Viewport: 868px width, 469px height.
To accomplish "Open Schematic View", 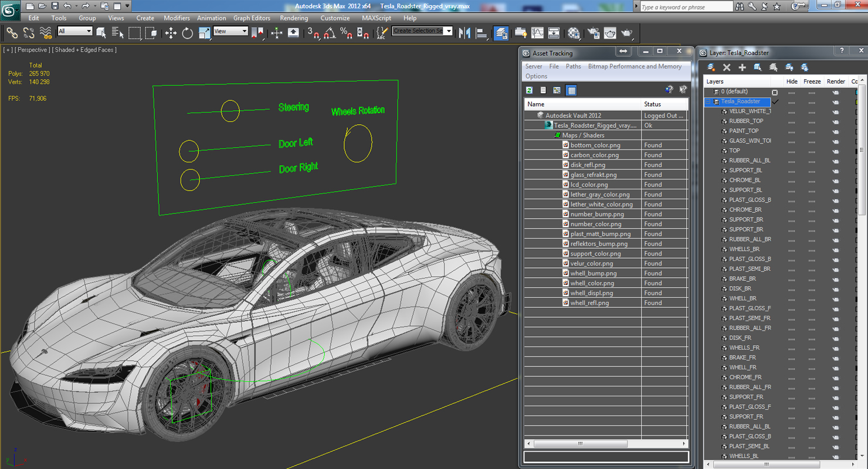I will 554,33.
